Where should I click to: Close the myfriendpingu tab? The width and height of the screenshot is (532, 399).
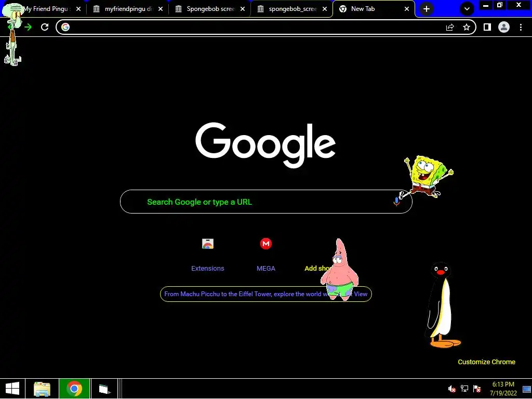point(161,9)
